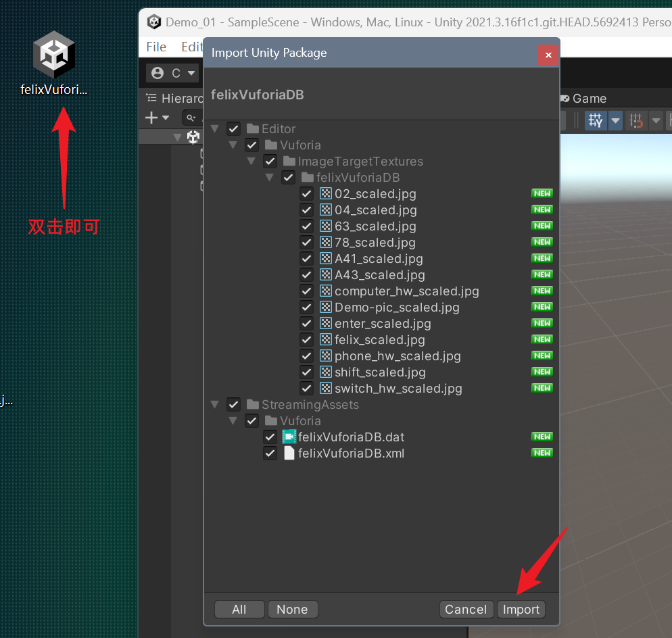
Task: Uncheck the A43_scaled.jpg checkbox
Action: (x=306, y=274)
